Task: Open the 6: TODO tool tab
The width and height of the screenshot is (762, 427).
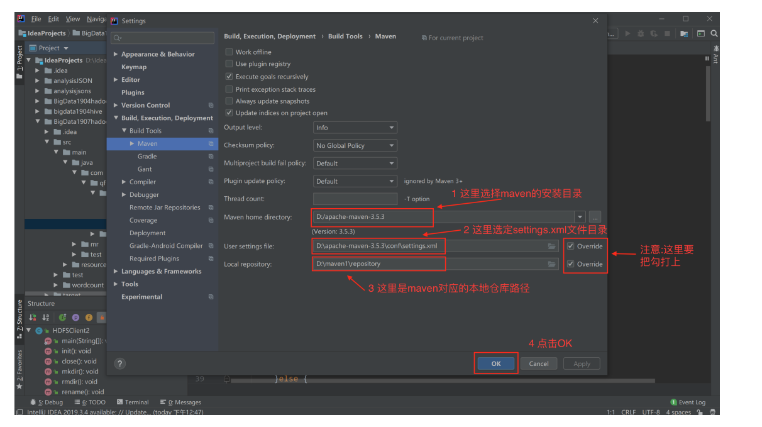Action: tap(90, 402)
